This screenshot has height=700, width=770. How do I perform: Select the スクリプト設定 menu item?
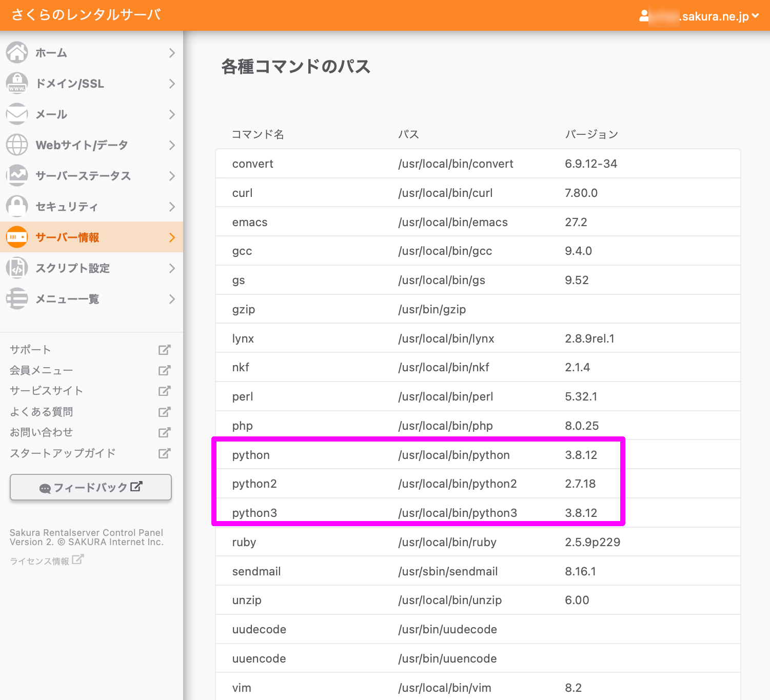coord(91,268)
